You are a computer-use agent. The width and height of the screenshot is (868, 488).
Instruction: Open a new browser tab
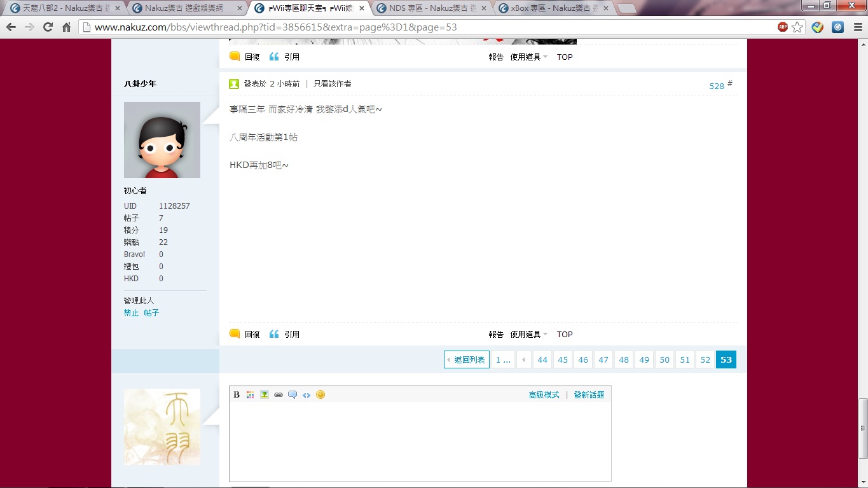click(x=627, y=8)
